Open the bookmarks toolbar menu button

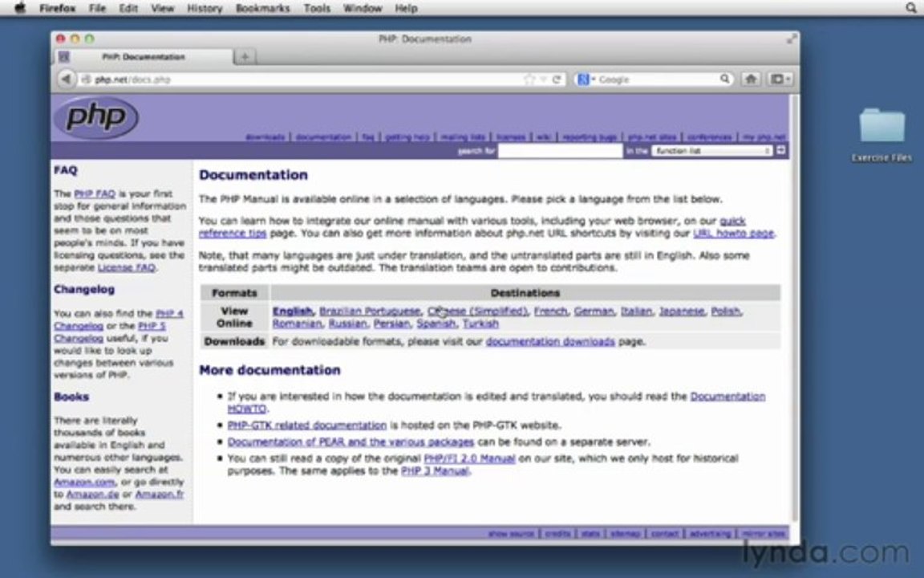780,79
